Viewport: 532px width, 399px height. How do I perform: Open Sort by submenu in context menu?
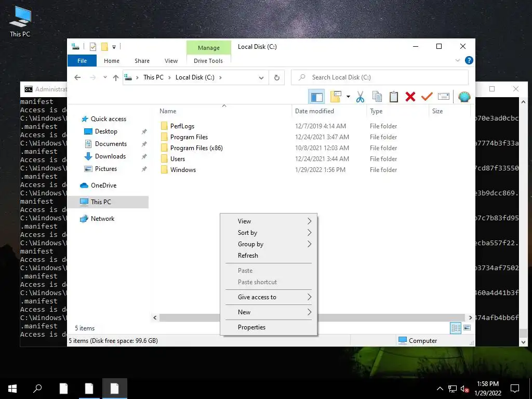(x=269, y=233)
